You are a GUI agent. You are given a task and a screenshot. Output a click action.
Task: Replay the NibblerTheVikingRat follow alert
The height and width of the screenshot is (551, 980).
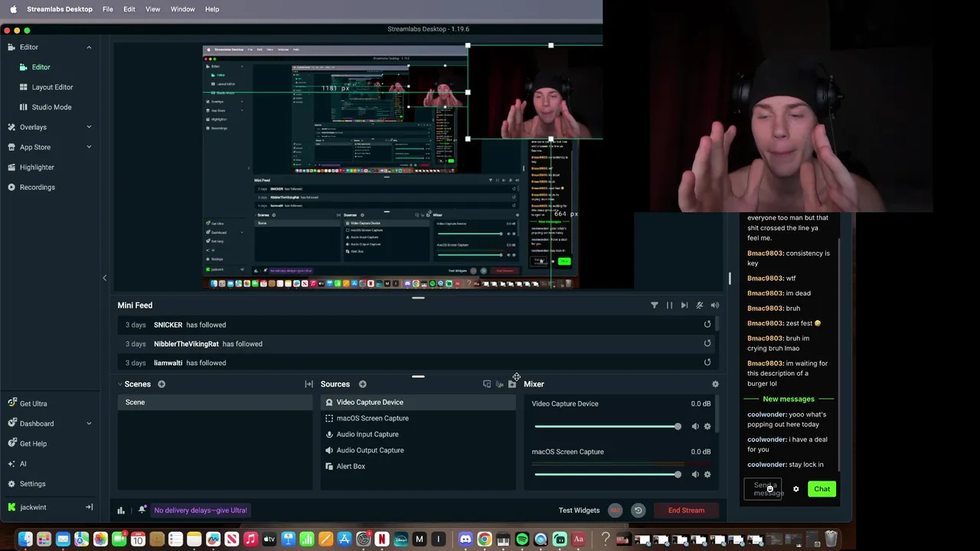coord(707,344)
